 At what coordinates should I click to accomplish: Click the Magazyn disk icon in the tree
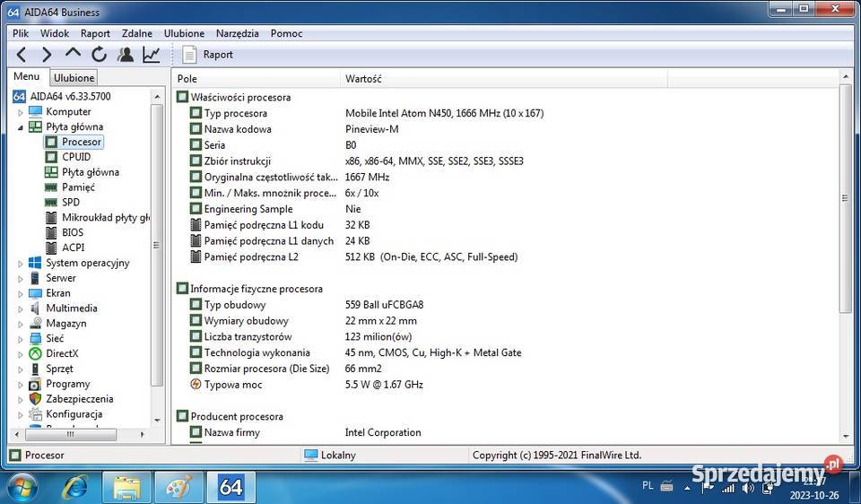pos(35,324)
